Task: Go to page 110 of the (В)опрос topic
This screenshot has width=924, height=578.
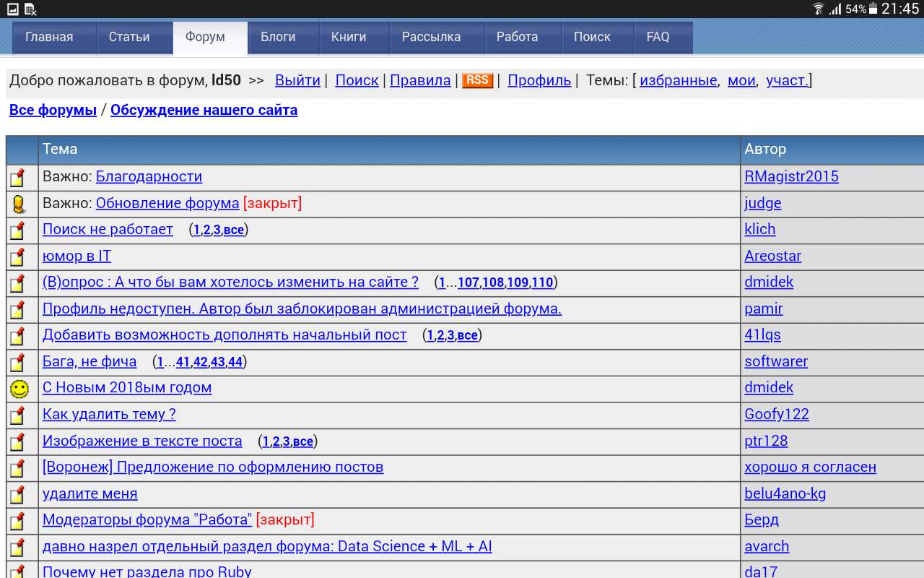Action: [x=542, y=282]
